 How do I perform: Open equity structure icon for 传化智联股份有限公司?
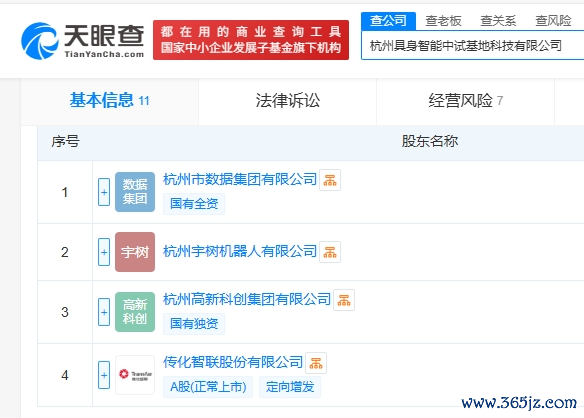(x=316, y=363)
